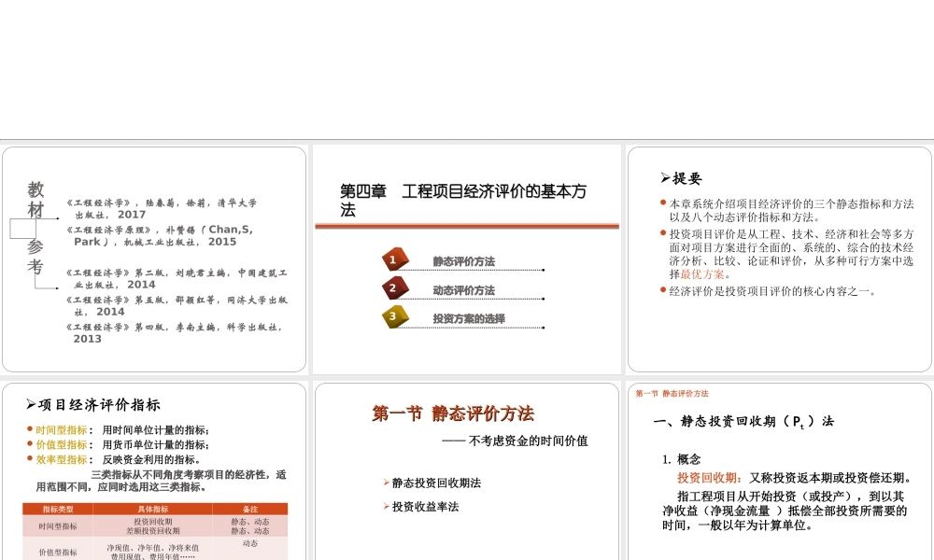Click the arrow bullet before 投资收益率法

pos(387,506)
